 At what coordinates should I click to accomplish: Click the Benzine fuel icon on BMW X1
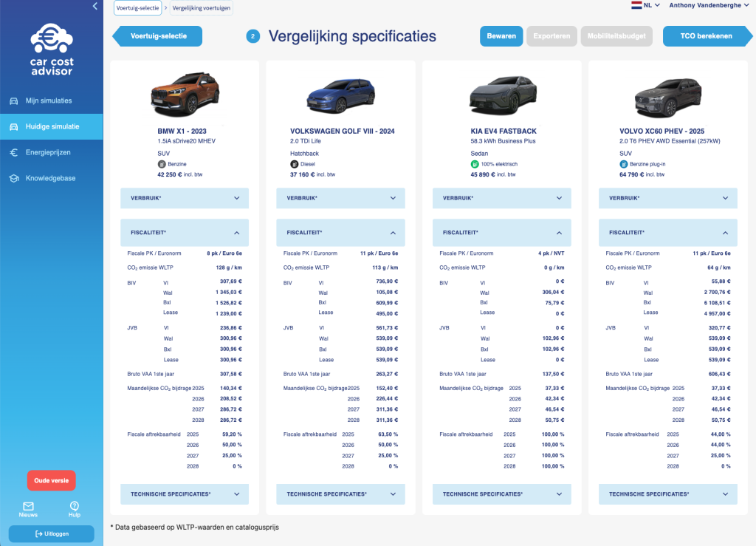pyautogui.click(x=162, y=164)
